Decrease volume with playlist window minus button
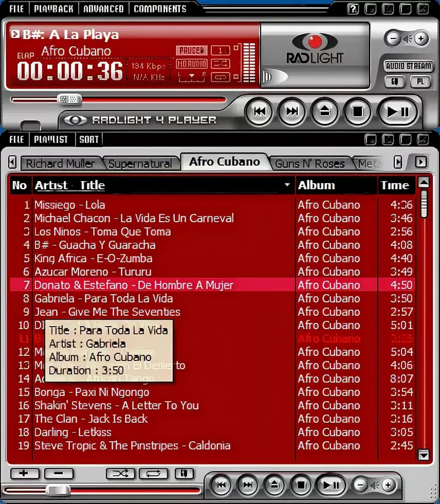 [x=360, y=485]
